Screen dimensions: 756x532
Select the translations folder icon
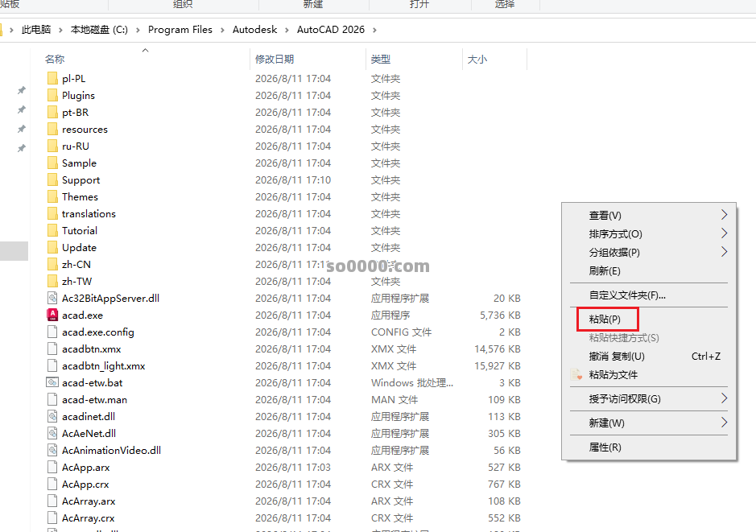pyautogui.click(x=52, y=213)
